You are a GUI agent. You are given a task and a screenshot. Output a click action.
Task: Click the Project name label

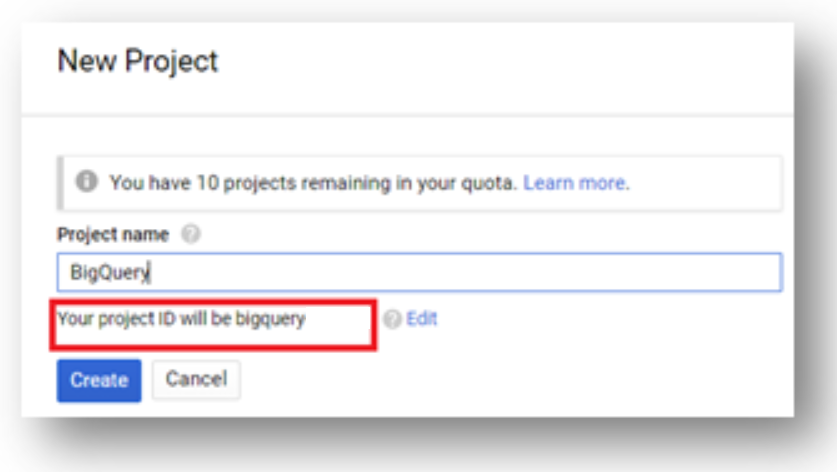113,234
